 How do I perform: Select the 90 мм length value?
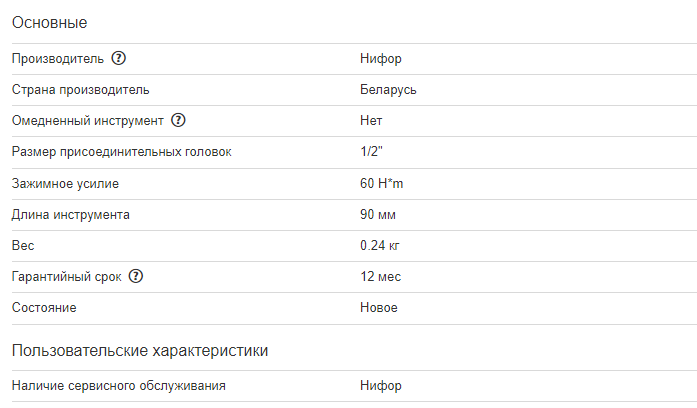click(377, 215)
